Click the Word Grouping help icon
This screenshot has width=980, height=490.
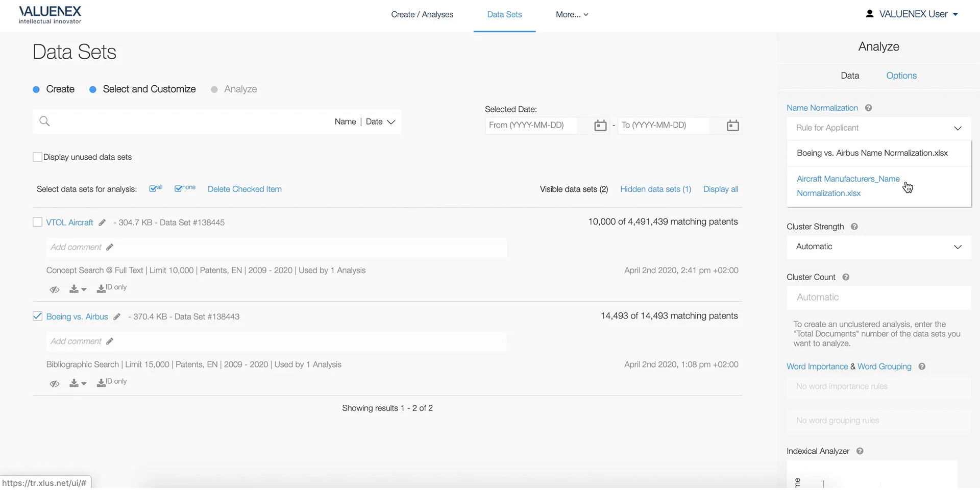pyautogui.click(x=922, y=366)
